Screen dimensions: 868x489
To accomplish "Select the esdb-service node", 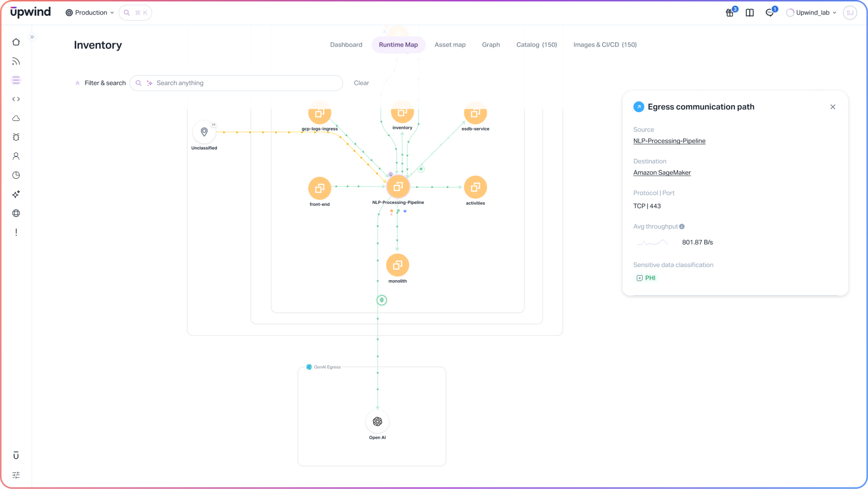I will 475,114.
